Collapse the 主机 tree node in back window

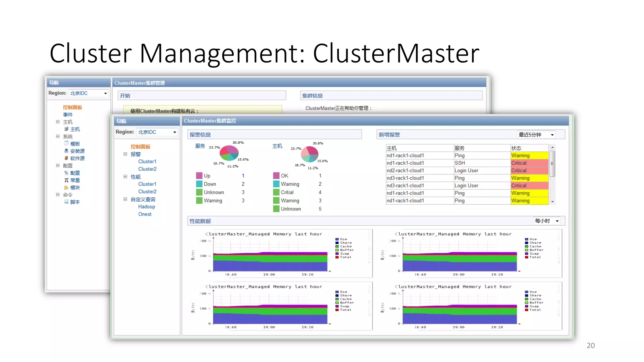click(58, 122)
